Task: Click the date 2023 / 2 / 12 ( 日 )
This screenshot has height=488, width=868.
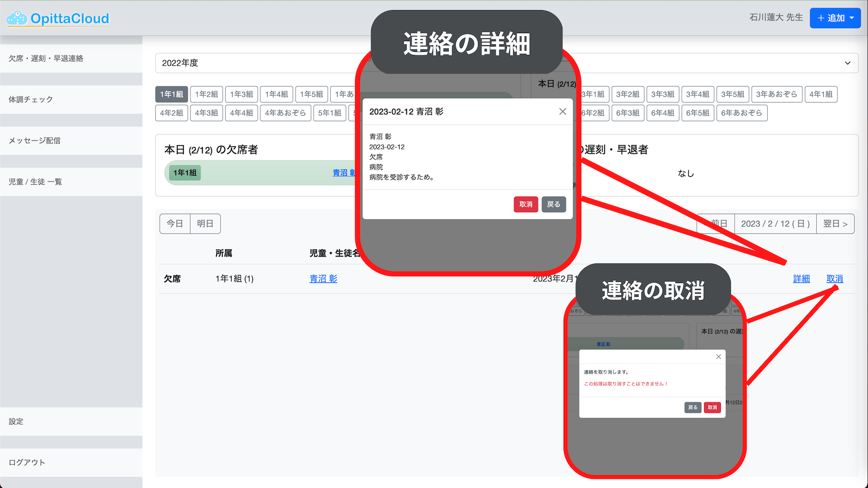Action: pyautogui.click(x=776, y=224)
